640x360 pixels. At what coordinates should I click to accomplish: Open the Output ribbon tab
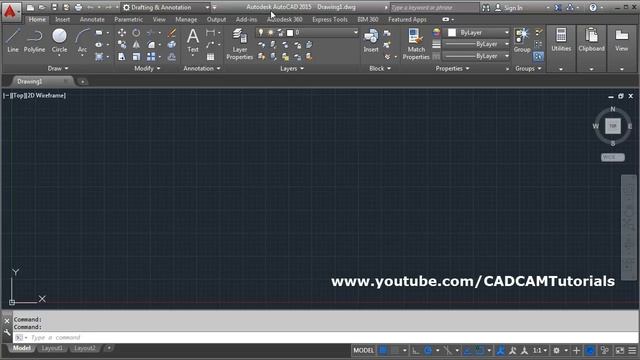click(x=216, y=19)
